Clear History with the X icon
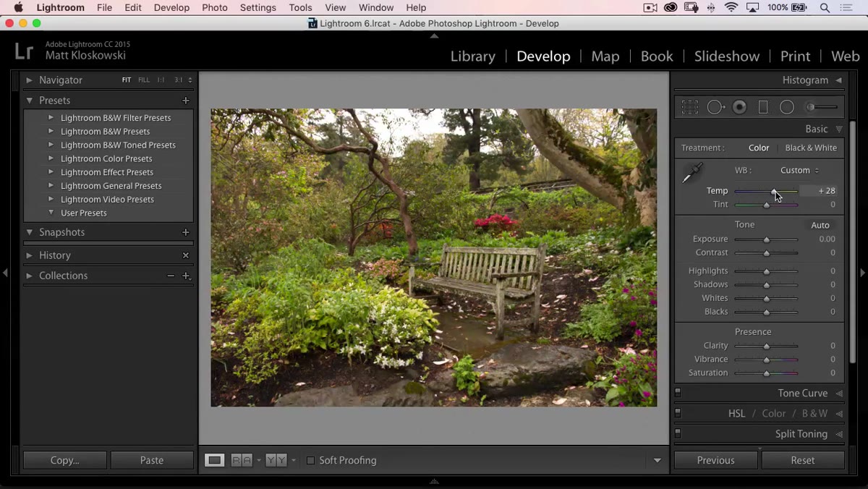 click(x=186, y=255)
